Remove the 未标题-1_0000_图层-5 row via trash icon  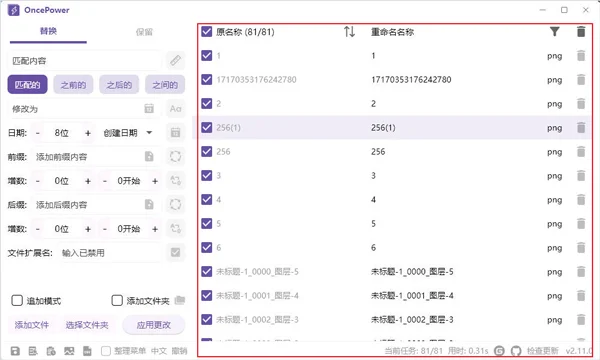click(581, 272)
